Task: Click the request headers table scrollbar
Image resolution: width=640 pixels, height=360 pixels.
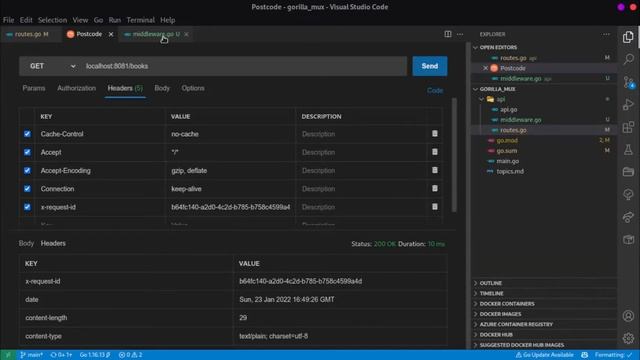Action: (454, 155)
